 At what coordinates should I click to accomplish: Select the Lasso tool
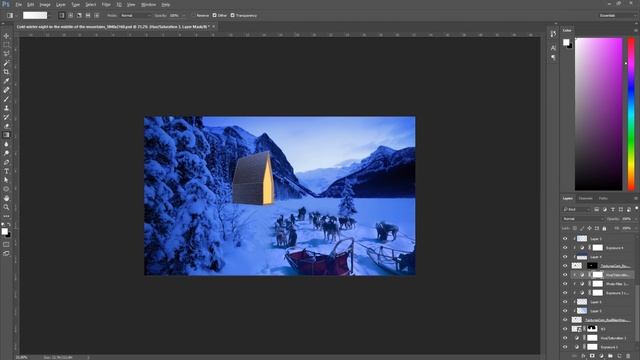(6, 54)
